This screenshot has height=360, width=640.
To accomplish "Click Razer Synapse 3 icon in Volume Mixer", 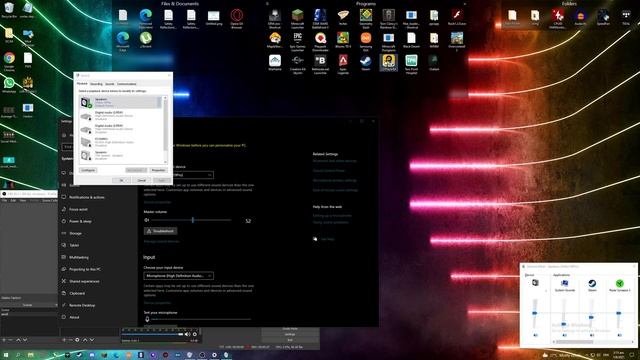I will 619,283.
